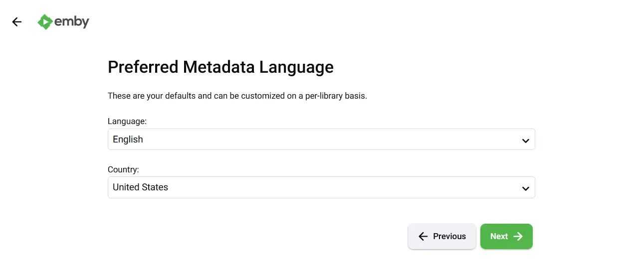Click the left arrow icon inside Previous
Viewport: 644px width, 271px height.
coord(423,237)
